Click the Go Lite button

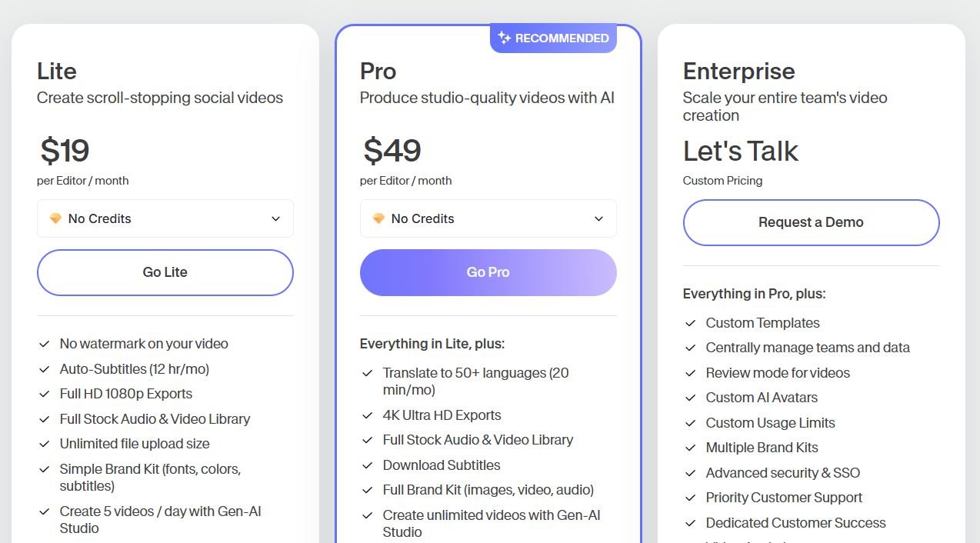pyautogui.click(x=165, y=272)
